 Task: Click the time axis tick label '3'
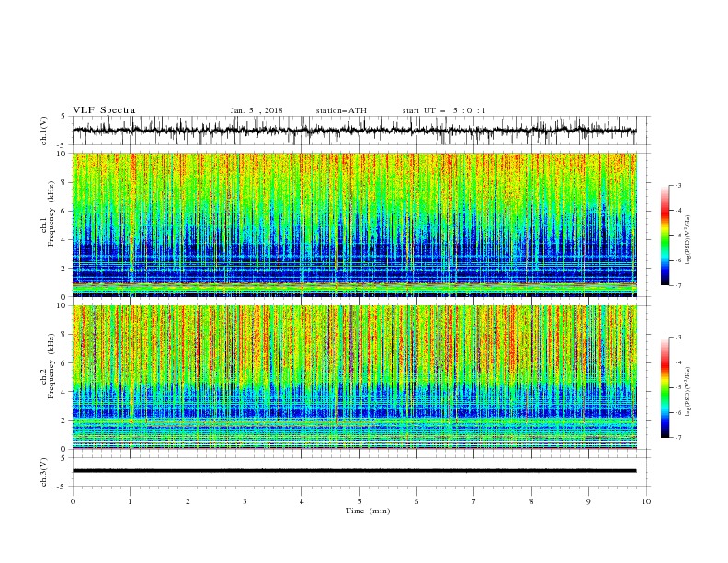245,501
